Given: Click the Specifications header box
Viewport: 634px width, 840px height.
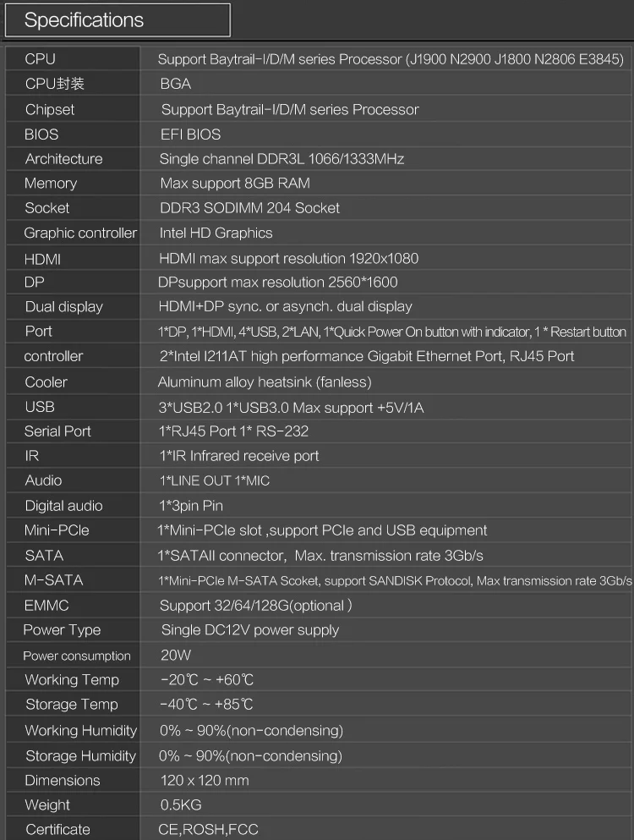Looking at the screenshot, I should click(x=118, y=20).
